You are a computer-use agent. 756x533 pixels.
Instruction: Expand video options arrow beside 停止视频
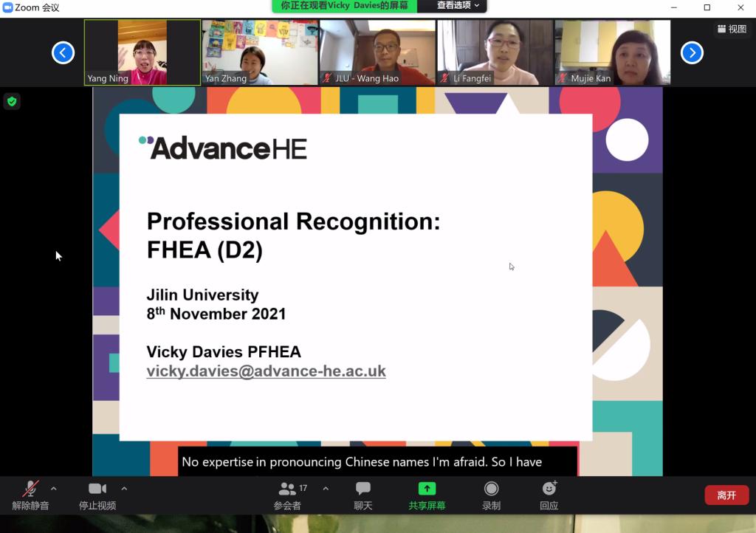[x=124, y=489]
